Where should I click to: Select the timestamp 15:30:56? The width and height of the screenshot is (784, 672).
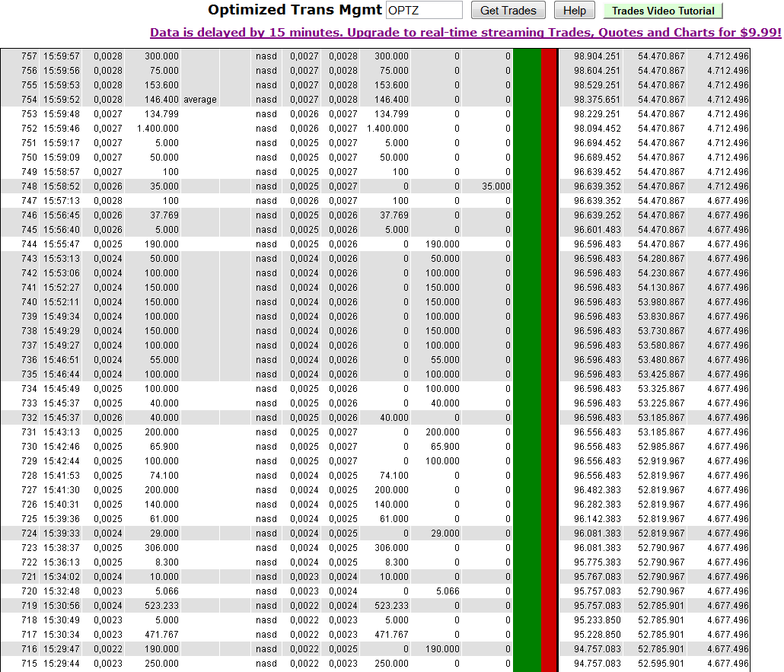coord(61,606)
